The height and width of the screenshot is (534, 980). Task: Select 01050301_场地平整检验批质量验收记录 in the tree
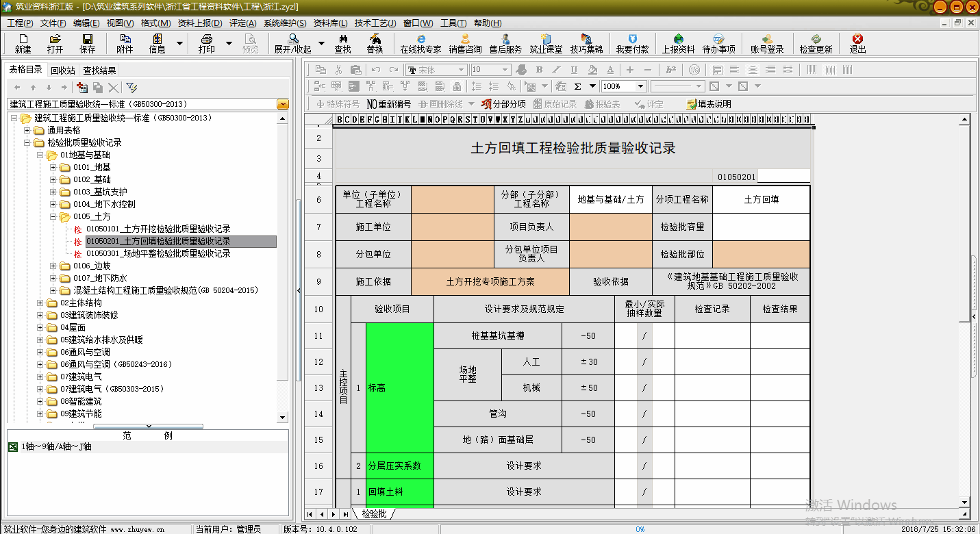pyautogui.click(x=158, y=253)
